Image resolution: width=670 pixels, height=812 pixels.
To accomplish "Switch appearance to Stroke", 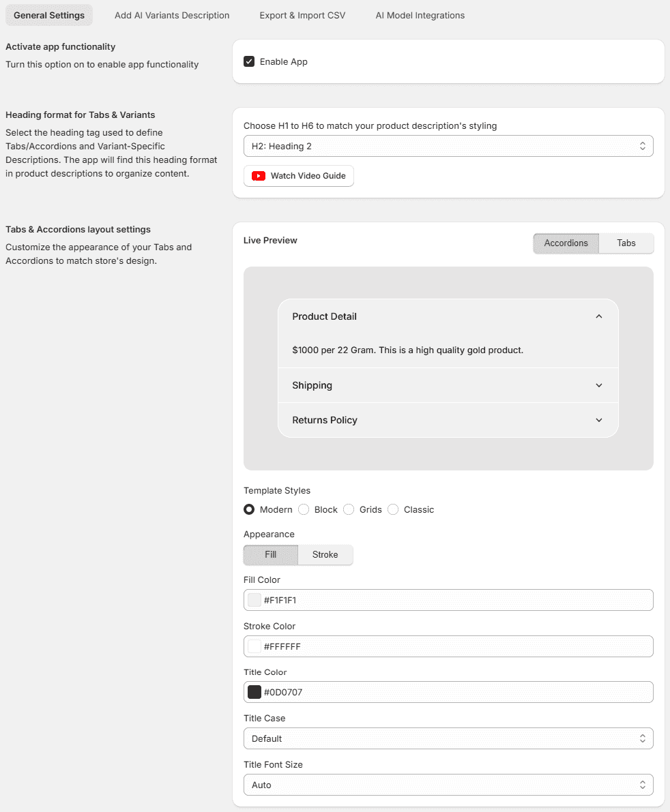I will click(x=325, y=554).
